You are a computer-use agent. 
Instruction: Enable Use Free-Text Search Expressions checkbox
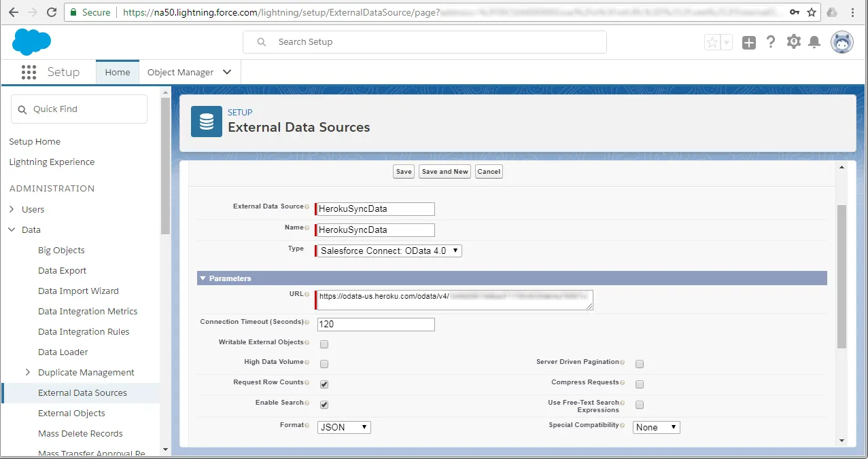pyautogui.click(x=640, y=405)
